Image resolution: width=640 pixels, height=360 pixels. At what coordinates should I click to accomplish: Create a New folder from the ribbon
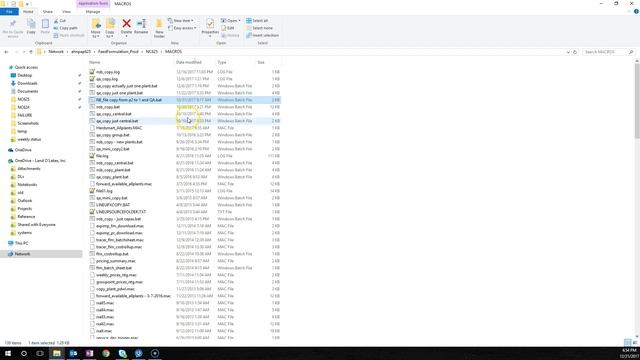point(159,28)
